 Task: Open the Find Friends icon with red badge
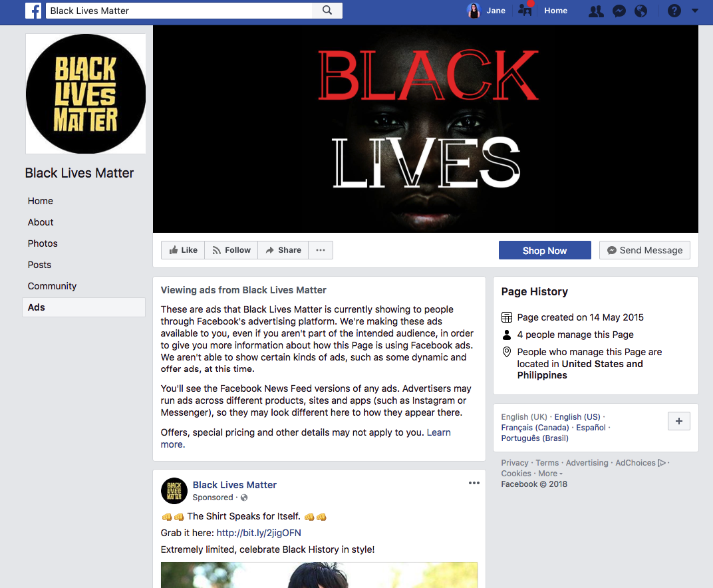click(525, 9)
